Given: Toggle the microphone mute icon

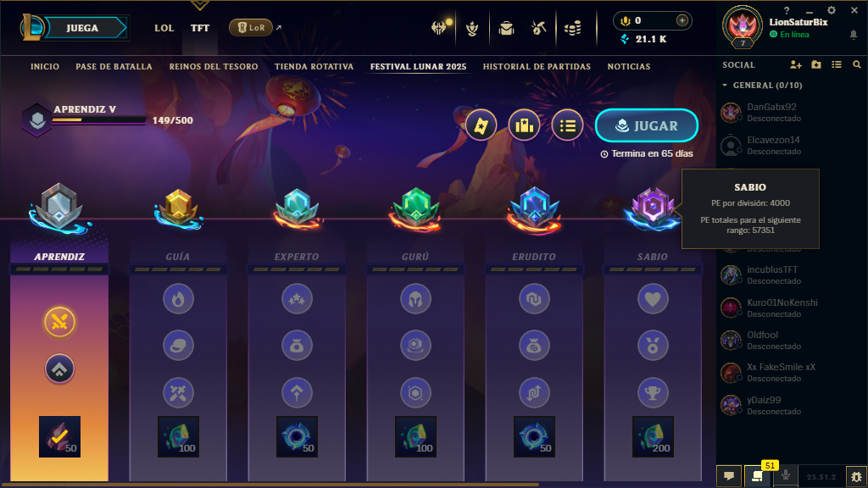Looking at the screenshot, I should (x=785, y=475).
